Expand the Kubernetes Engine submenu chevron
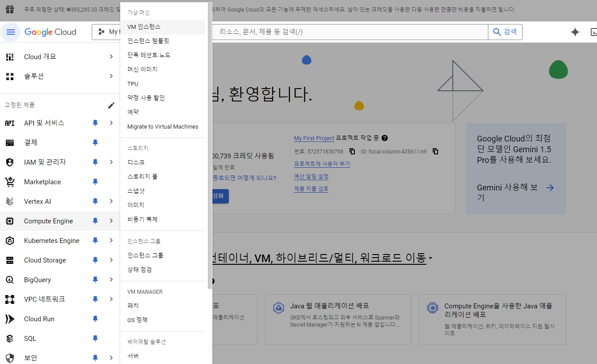The image size is (597, 364). [x=111, y=241]
